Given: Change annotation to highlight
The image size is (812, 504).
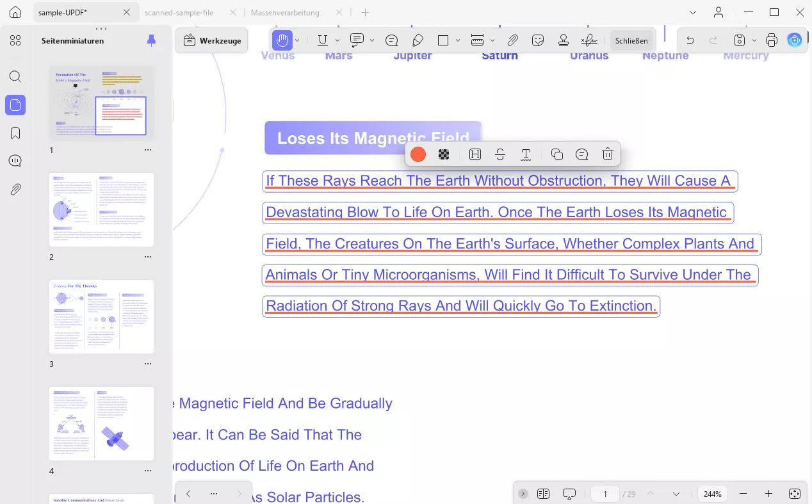Looking at the screenshot, I should point(475,154).
